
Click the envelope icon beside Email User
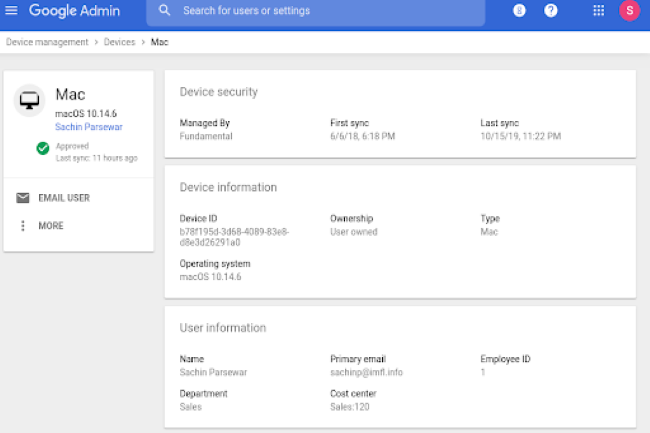[23, 198]
